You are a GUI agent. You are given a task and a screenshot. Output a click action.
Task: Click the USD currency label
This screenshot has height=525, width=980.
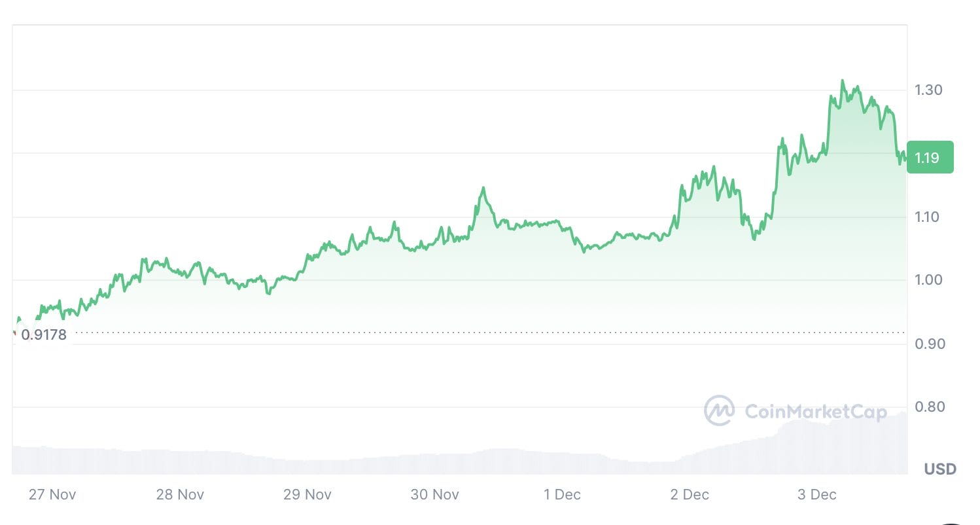pos(940,469)
